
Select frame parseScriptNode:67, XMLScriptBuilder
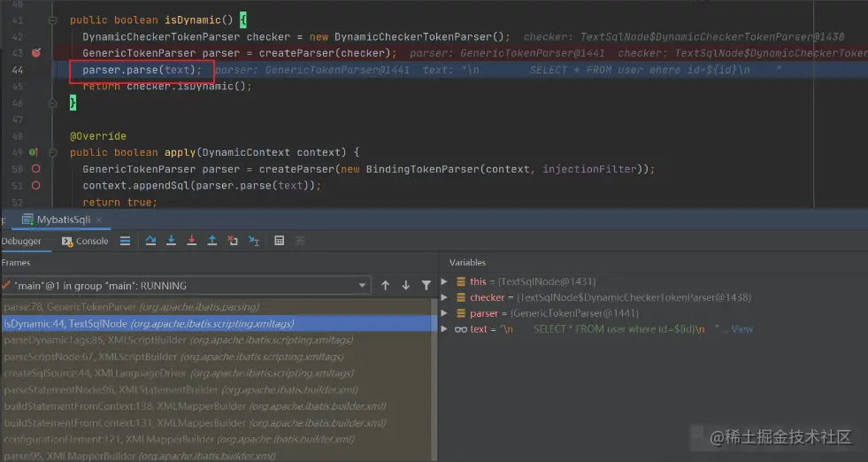tap(219, 357)
